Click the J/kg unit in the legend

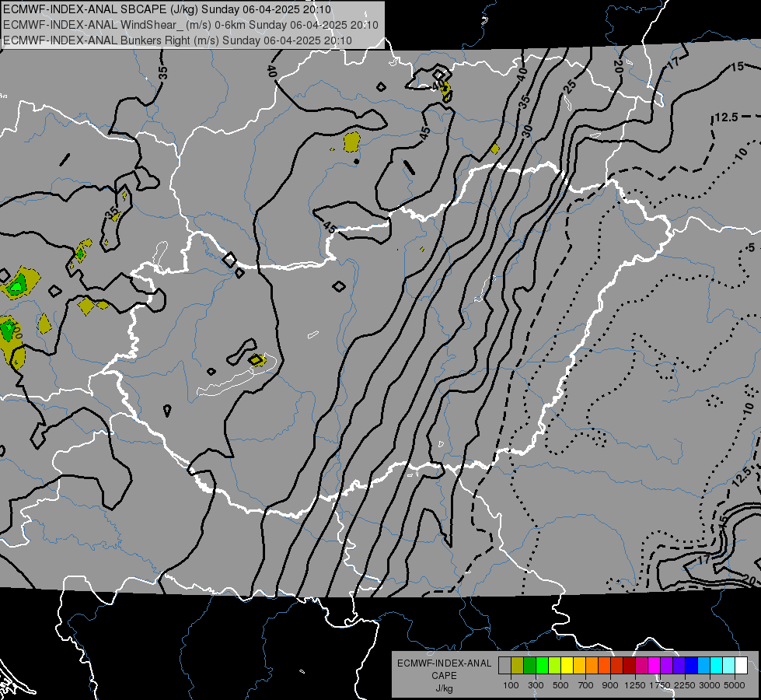pyautogui.click(x=445, y=688)
